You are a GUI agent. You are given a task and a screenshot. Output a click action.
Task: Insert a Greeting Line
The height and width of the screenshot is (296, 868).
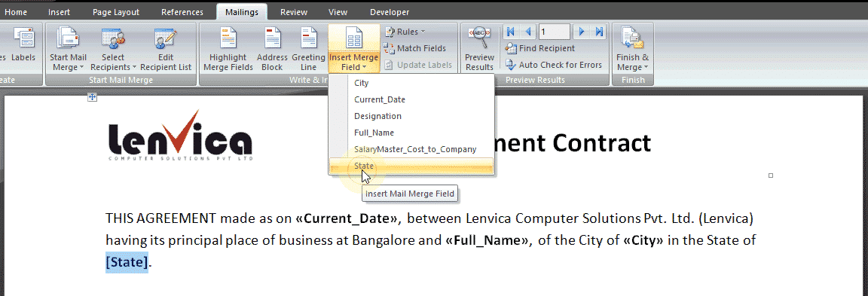coord(308,49)
